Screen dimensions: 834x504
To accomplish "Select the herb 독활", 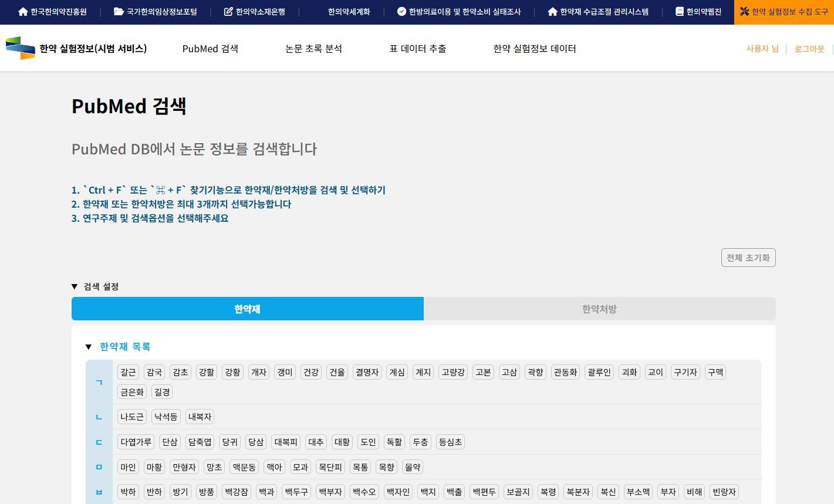I will 394,442.
